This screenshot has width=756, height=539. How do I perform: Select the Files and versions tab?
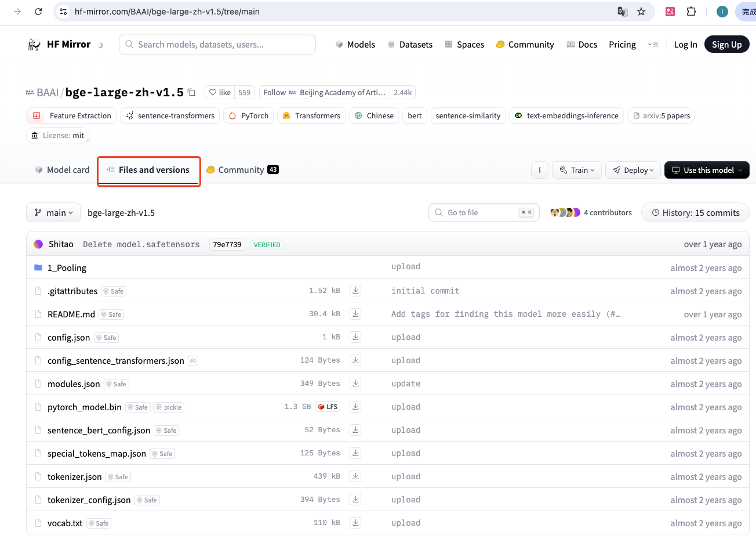click(x=148, y=170)
